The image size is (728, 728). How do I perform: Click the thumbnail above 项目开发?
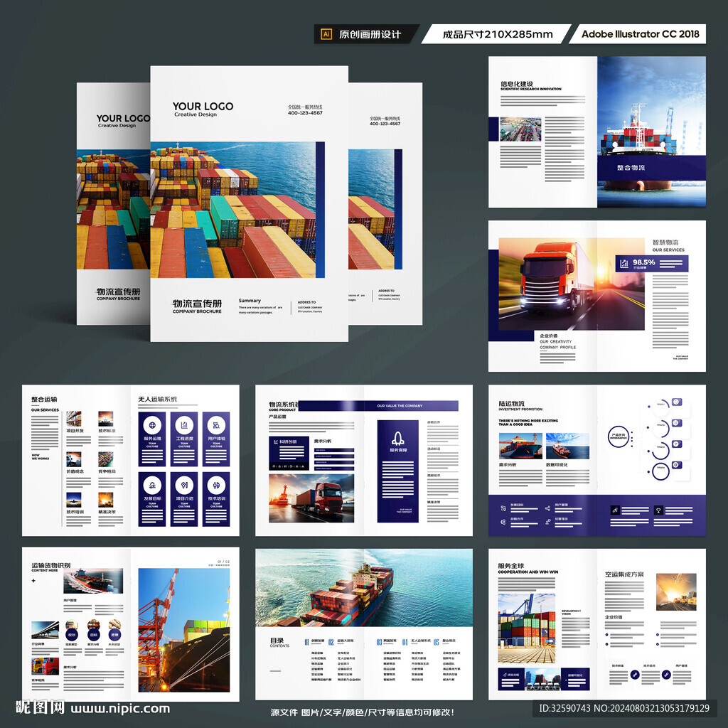(x=73, y=419)
